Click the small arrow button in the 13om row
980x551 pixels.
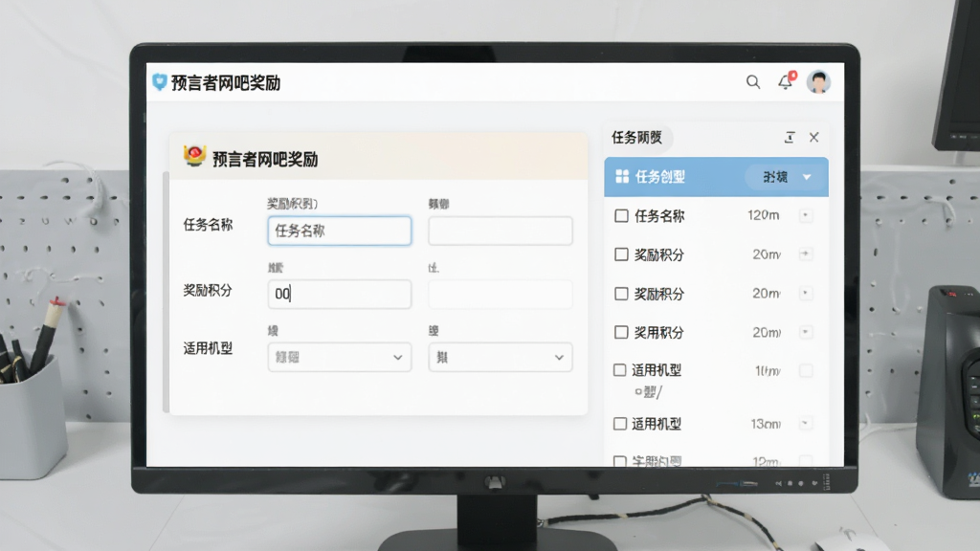pos(806,424)
